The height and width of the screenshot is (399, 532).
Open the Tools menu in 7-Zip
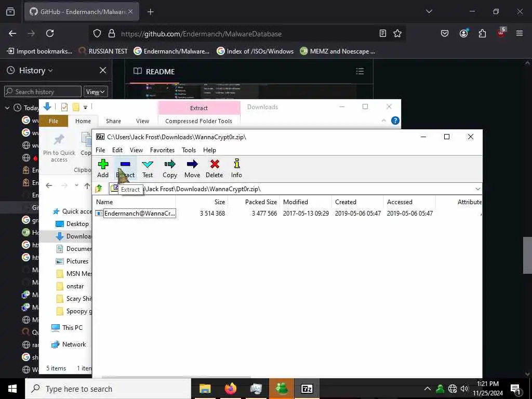pyautogui.click(x=189, y=150)
